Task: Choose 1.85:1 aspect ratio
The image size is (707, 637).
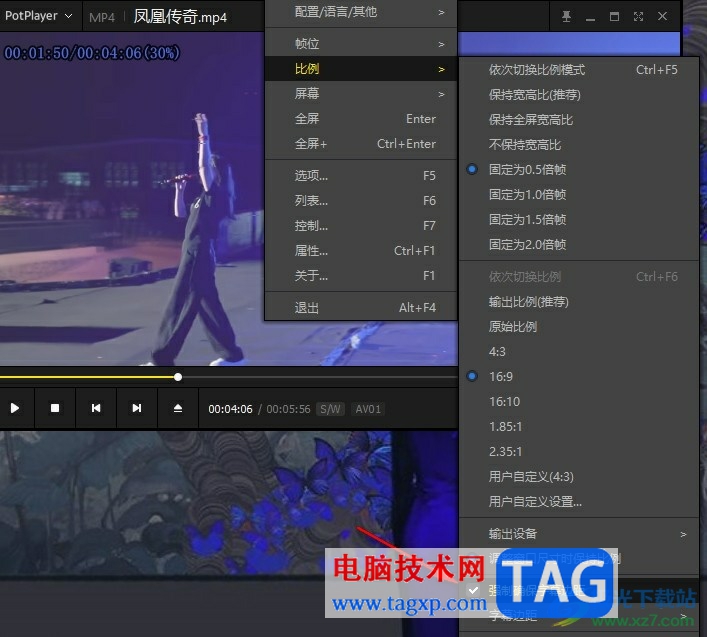Action: [x=579, y=426]
